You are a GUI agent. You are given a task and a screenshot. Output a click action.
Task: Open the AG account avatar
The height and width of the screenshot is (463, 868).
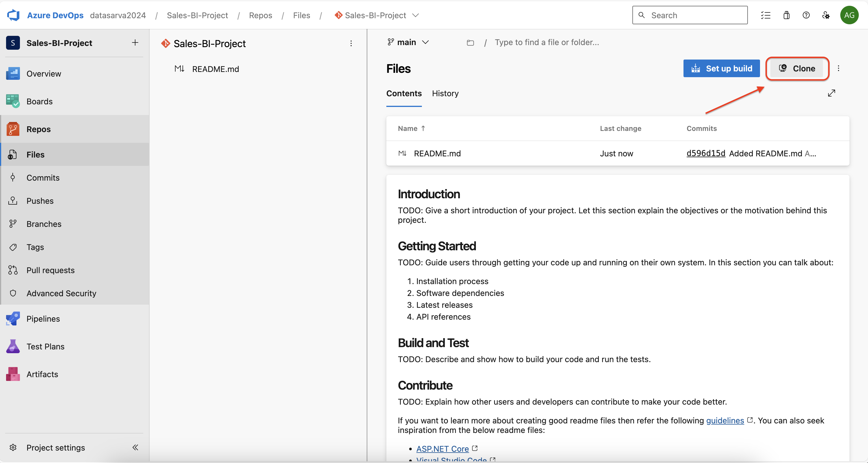click(849, 15)
